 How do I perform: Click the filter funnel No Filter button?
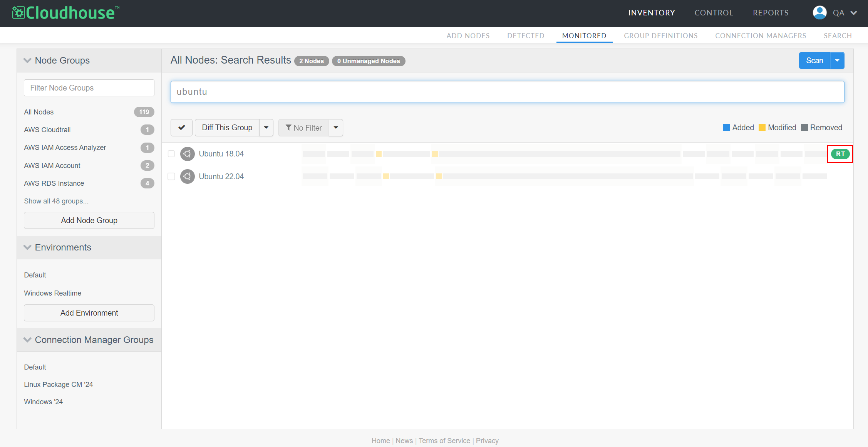point(303,128)
